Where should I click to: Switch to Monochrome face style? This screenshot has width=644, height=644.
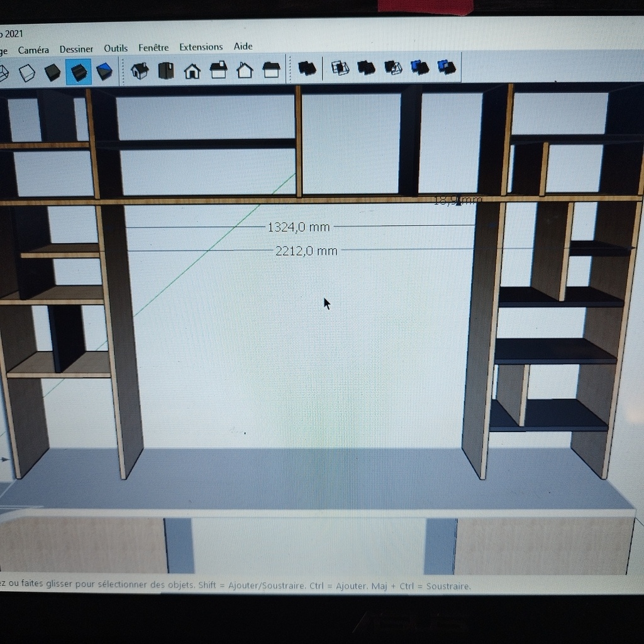point(104,72)
